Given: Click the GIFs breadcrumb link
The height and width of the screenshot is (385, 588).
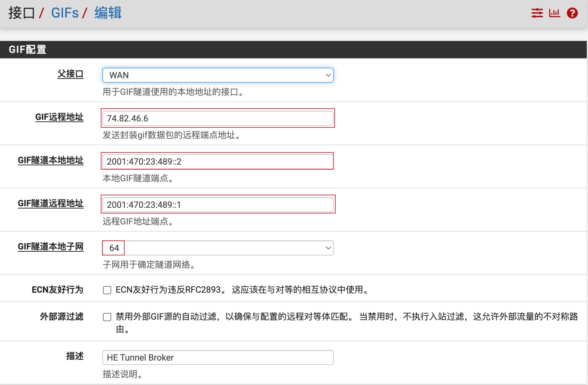Looking at the screenshot, I should tap(65, 13).
